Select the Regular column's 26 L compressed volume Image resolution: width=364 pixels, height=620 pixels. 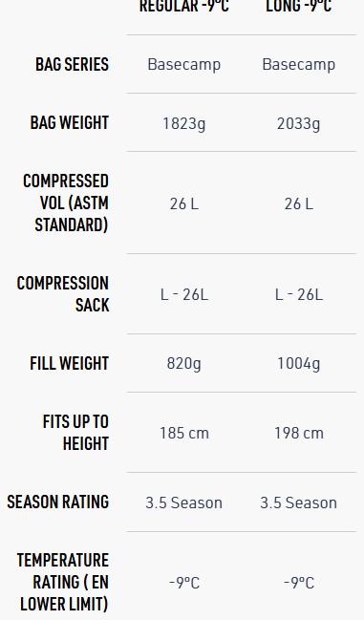[184, 204]
